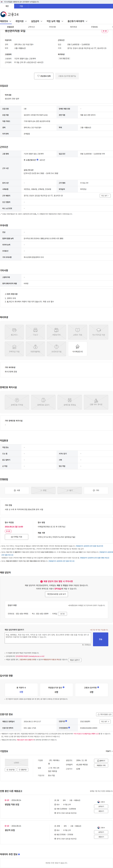Image resolution: width=113 pixels, height=868 pixels.
Task: Click the info icon next to 고용24 입사지원
Action: [98, 687]
